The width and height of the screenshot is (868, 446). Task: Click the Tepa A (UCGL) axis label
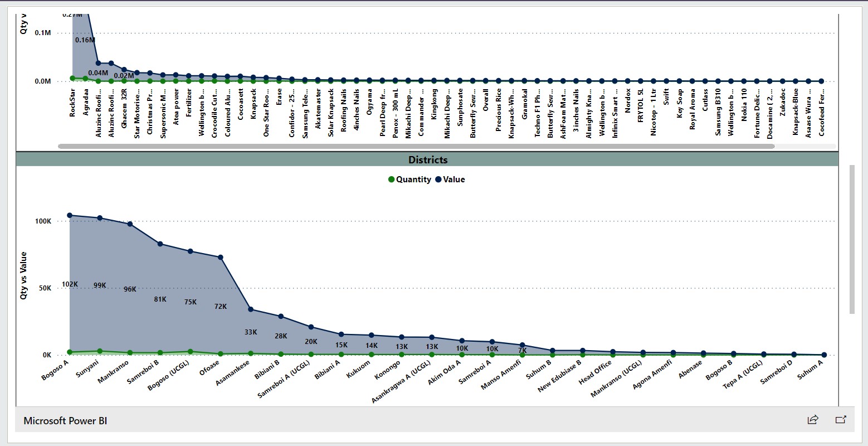[x=743, y=375]
